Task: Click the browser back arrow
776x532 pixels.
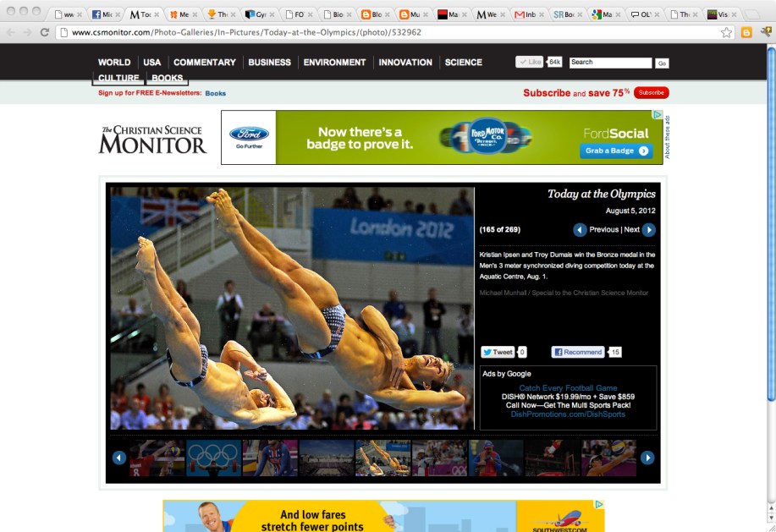Action: [10, 32]
